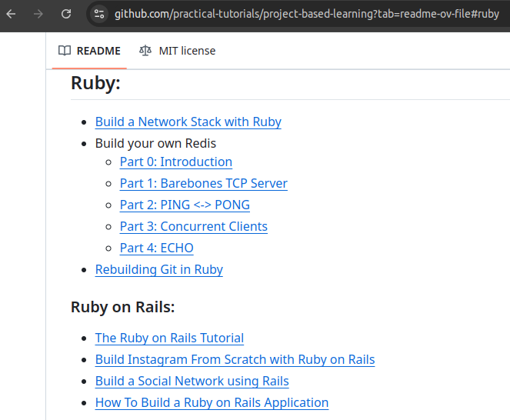Click the README book icon
The image size is (510, 420).
point(65,51)
